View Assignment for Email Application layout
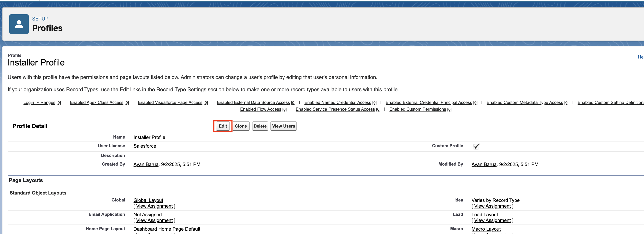Image resolution: width=644 pixels, height=234 pixels. pos(154,220)
